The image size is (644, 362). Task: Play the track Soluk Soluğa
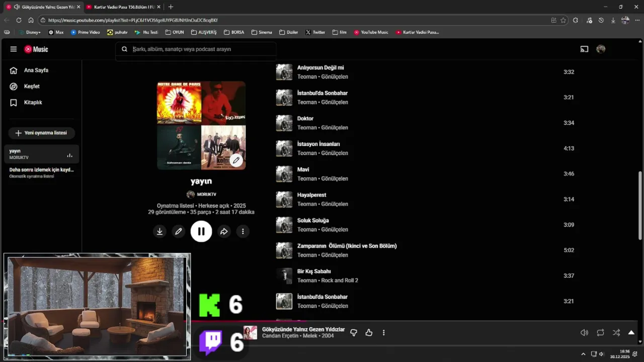[313, 221]
